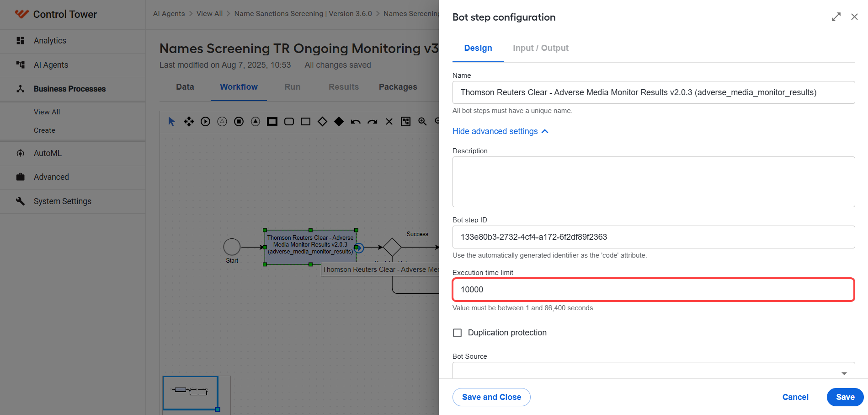This screenshot has height=415, width=868.
Task: Click the Bot step ID field
Action: (x=654, y=237)
